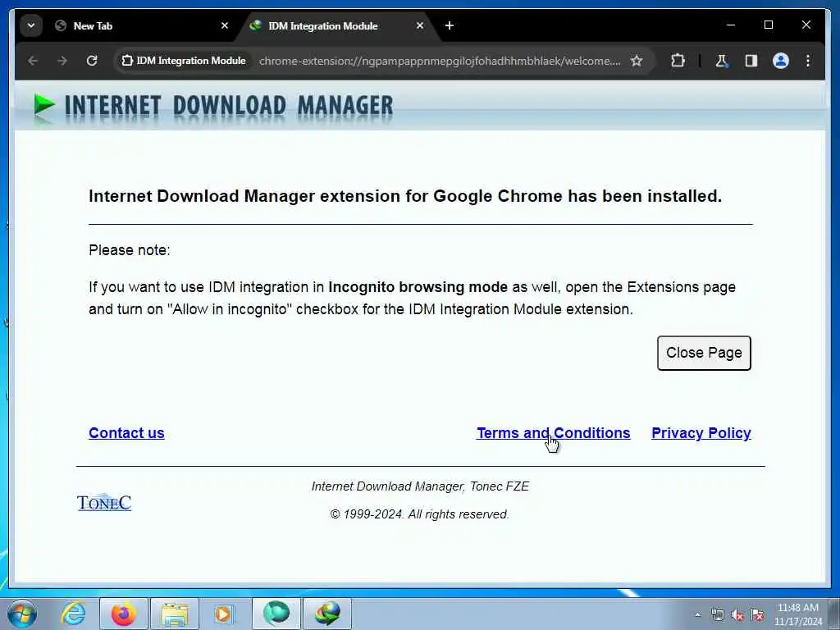Open Windows Explorer folder in taskbar

click(175, 614)
